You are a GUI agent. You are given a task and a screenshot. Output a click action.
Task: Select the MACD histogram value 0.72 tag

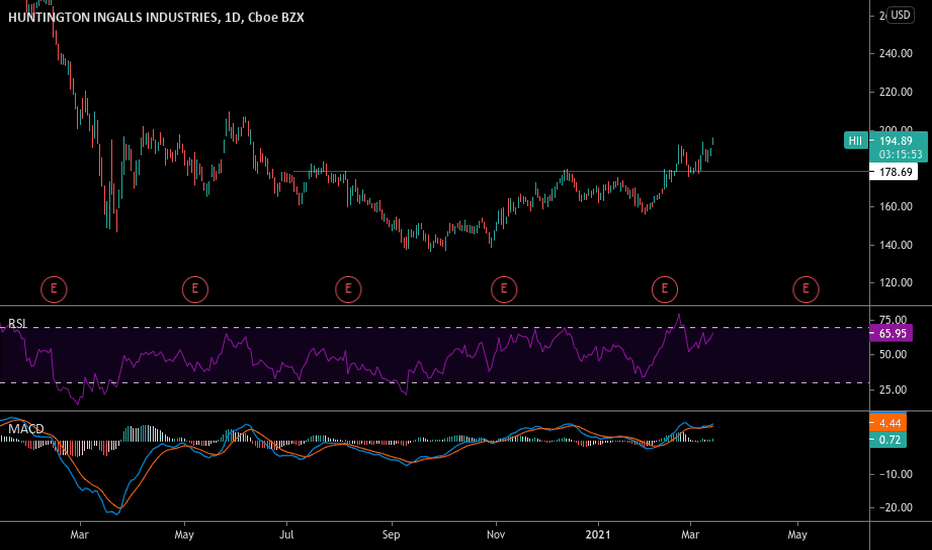888,440
